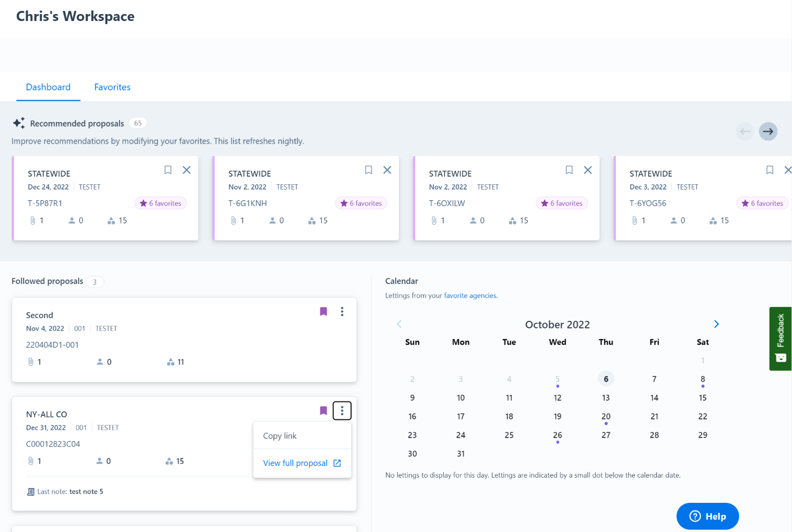
Task: Choose Copy link from the context menu
Action: click(280, 436)
